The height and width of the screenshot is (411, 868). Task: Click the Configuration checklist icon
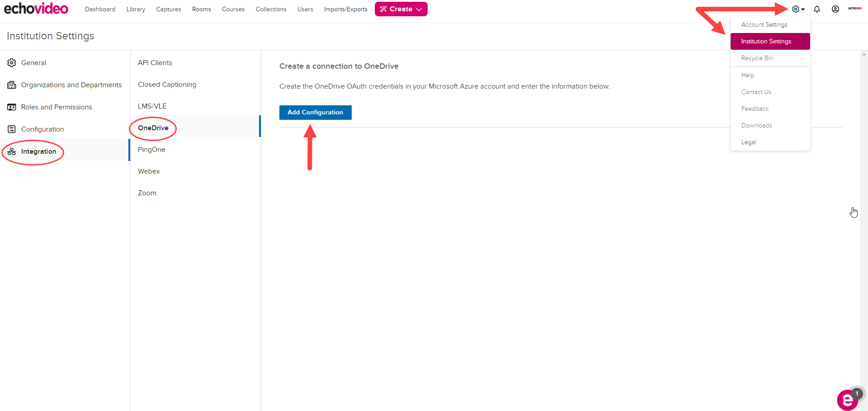(x=12, y=129)
